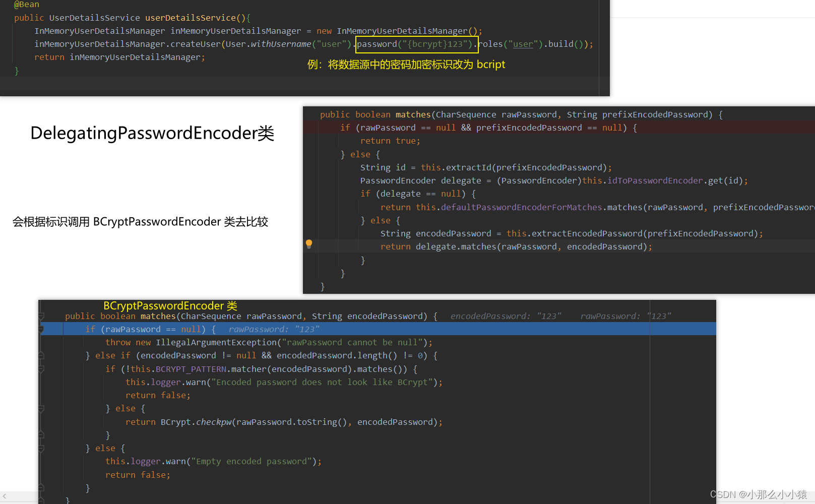
Task: Click 'defaultPasswordEncoderForMatches' field reference
Action: click(x=521, y=207)
